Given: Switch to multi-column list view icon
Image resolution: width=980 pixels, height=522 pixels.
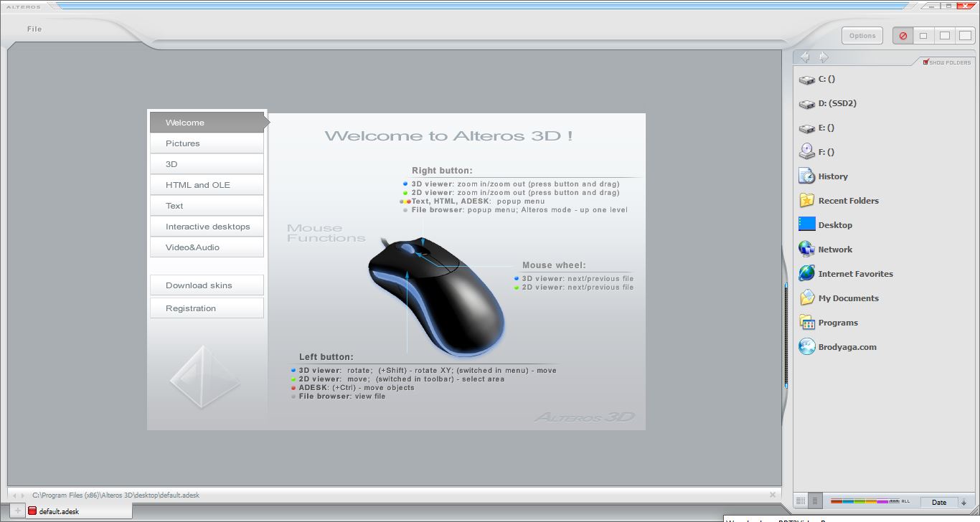Looking at the screenshot, I should 801,501.
